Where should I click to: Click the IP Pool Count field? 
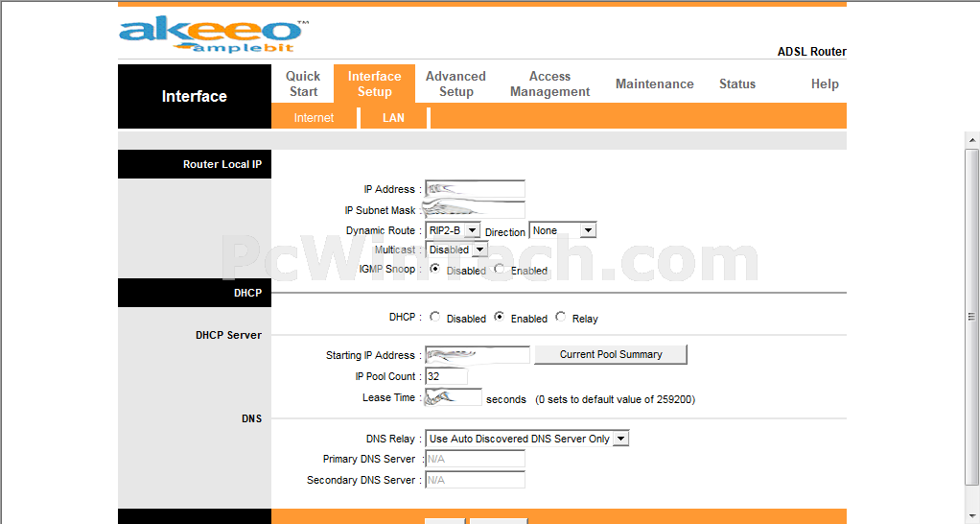point(446,376)
